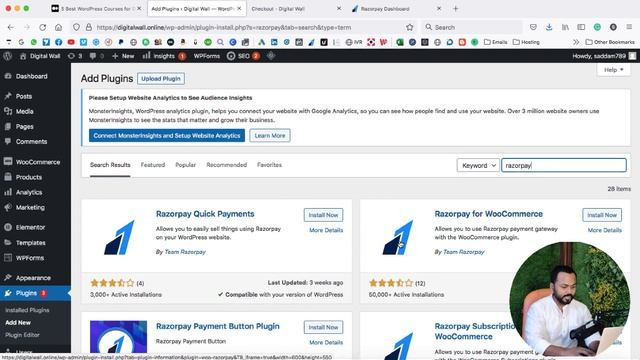Click Connect MonsterInsights and Setup Website Analytics
The height and width of the screenshot is (360, 640).
(x=167, y=136)
